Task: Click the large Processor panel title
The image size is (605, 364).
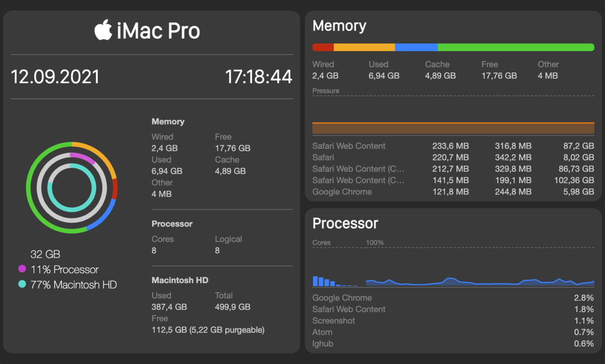Action: (x=345, y=223)
